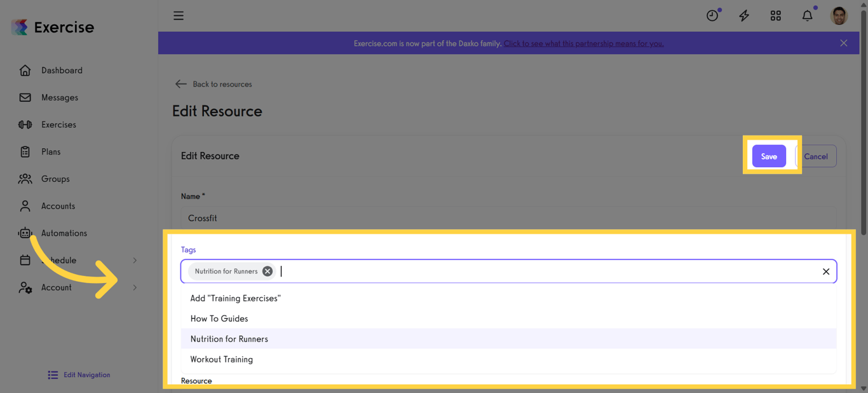Save the resource

pos(769,156)
